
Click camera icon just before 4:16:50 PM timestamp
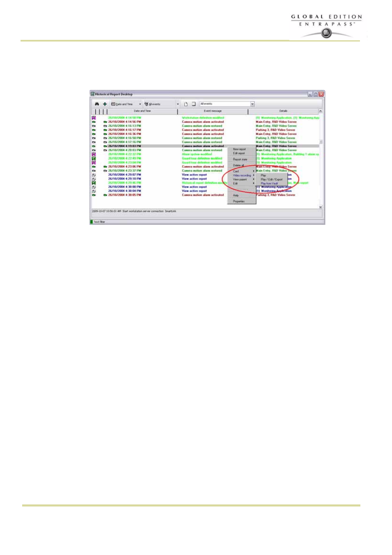coord(105,138)
